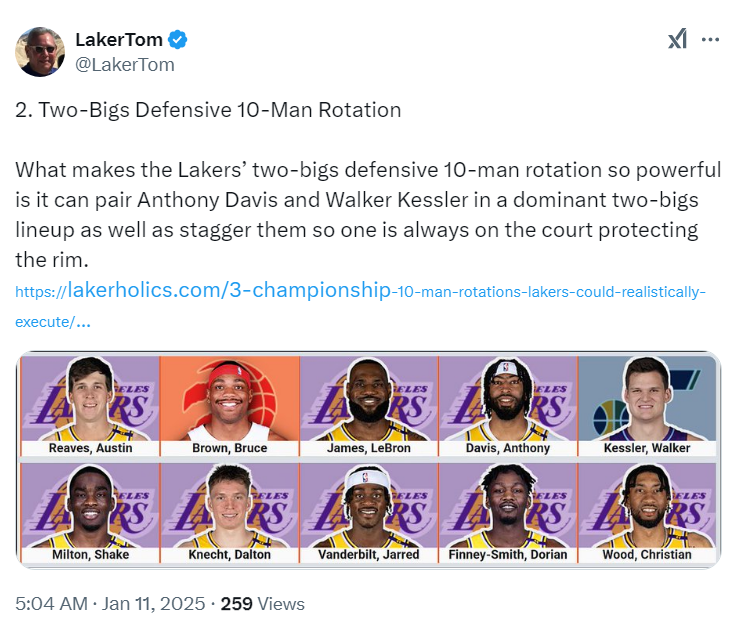Open the Anthony Davis player card
This screenshot has width=736, height=635.
point(507,405)
